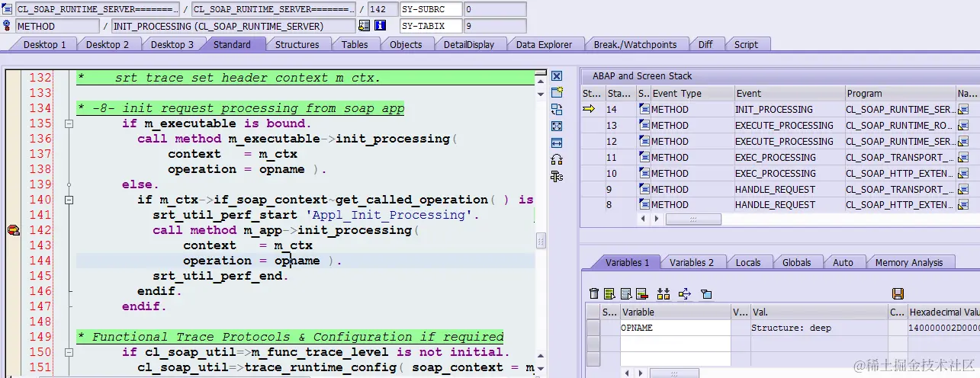This screenshot has width=980, height=378.
Task: Click the Hexadecimal Value column header
Action: [943, 312]
